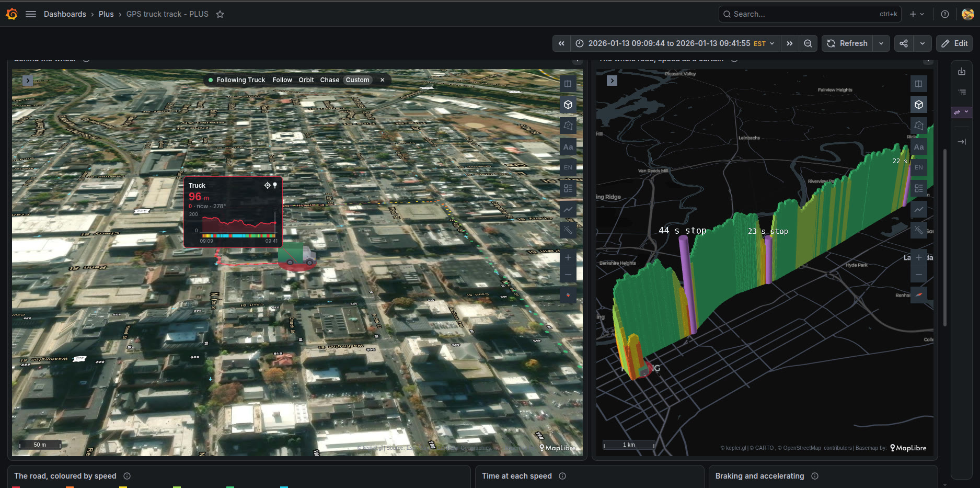This screenshot has width=980, height=488.
Task: Expand the side panel chevron on satellite map
Action: pos(28,81)
